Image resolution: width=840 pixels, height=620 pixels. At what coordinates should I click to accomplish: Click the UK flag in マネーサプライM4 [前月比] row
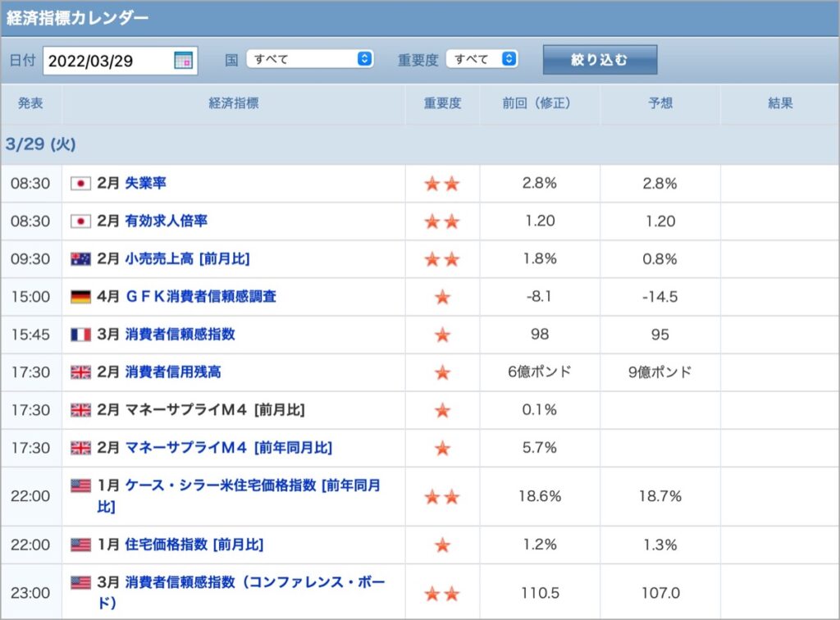coord(81,410)
